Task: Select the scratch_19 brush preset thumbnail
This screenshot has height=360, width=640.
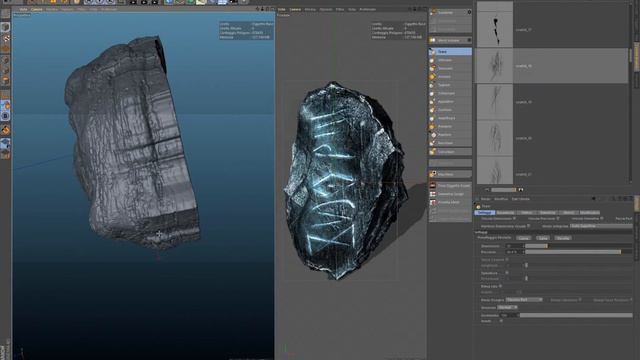Action: tap(495, 102)
